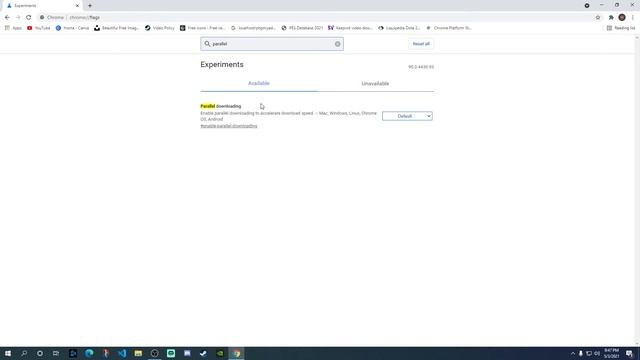
Task: Go back using the browser back arrow
Action: click(7, 18)
